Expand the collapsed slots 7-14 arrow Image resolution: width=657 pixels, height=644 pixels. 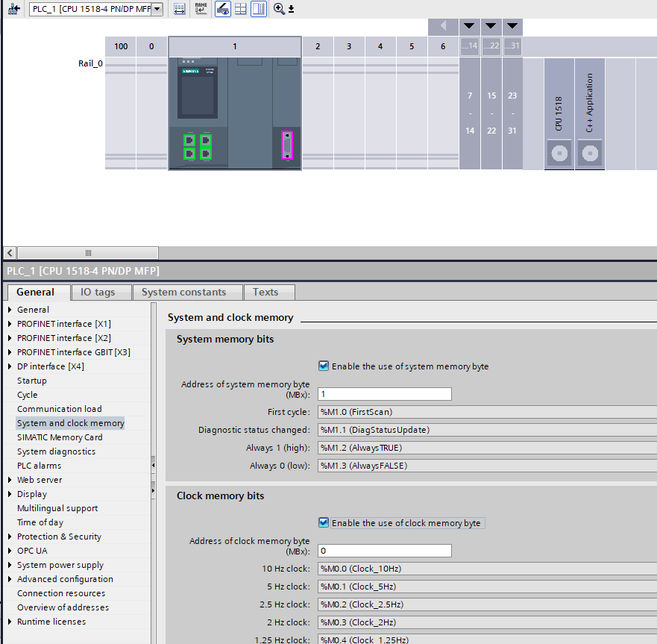(x=469, y=26)
